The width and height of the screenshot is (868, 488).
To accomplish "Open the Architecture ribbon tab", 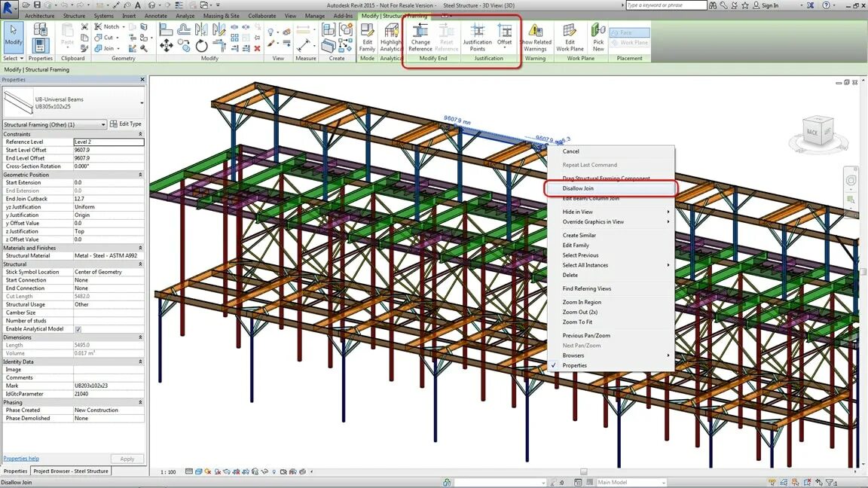I will click(x=40, y=16).
